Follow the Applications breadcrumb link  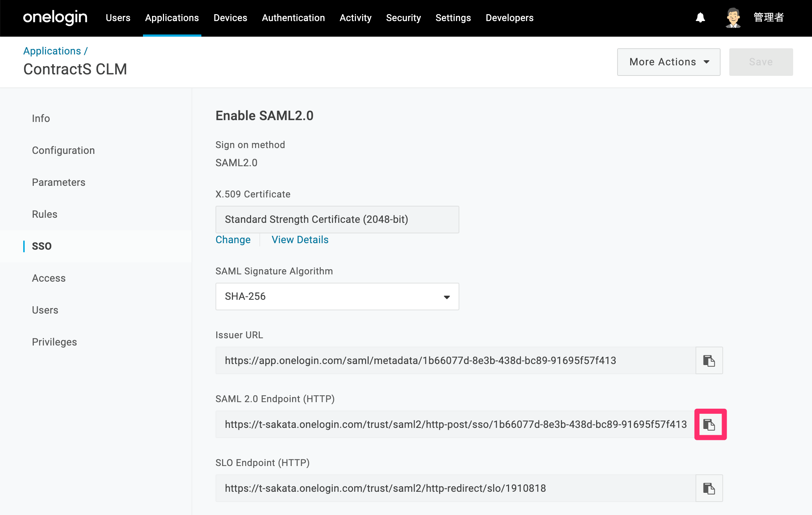52,51
